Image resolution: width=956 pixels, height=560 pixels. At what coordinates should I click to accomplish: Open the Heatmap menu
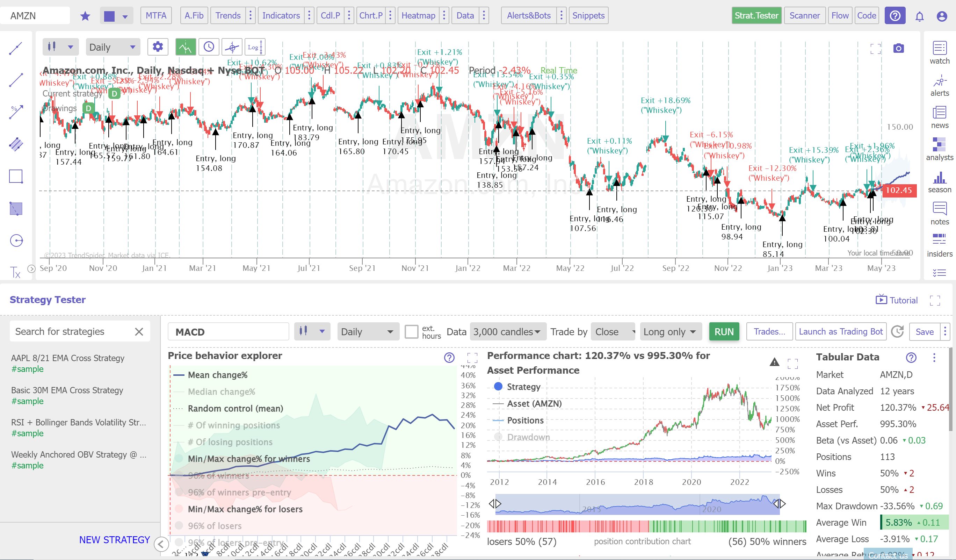pyautogui.click(x=419, y=15)
